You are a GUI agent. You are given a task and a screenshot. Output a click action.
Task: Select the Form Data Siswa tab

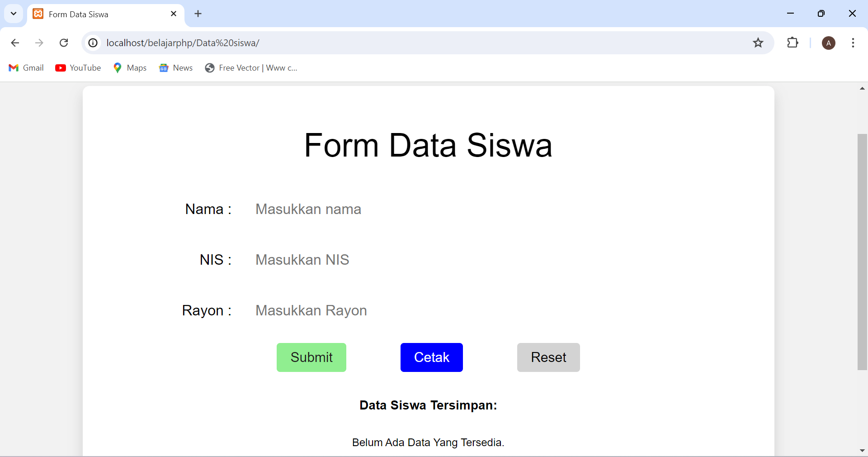tap(90, 14)
